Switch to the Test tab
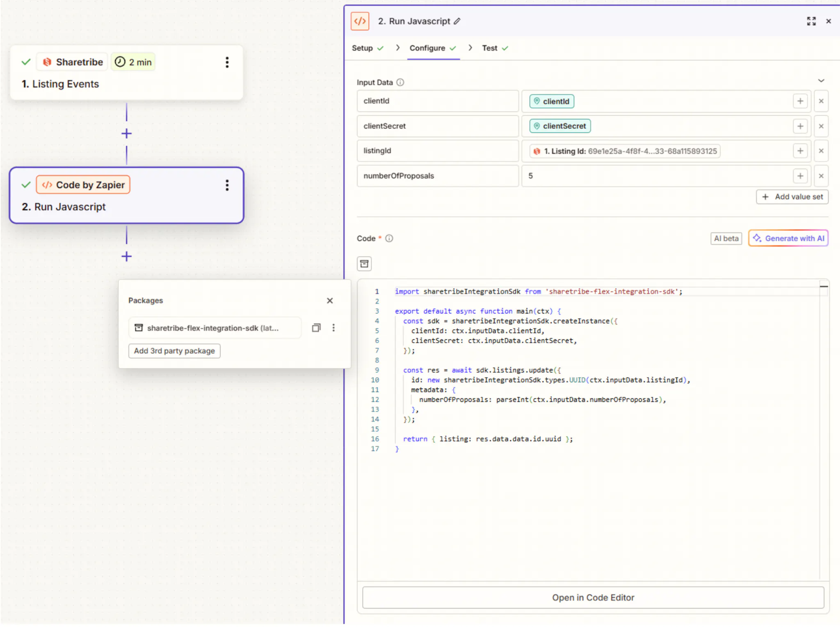 (x=495, y=48)
